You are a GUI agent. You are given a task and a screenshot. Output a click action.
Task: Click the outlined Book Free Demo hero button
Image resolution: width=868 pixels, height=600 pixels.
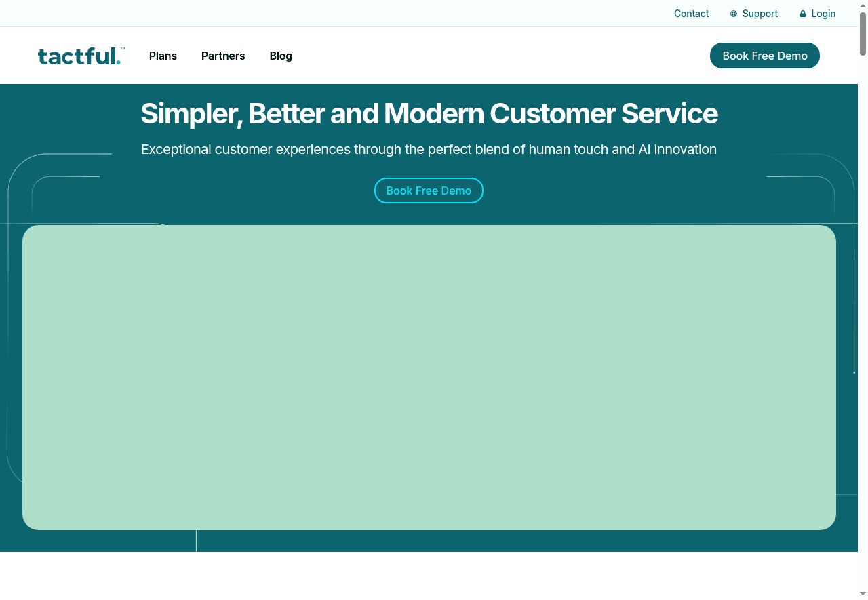coord(429,191)
